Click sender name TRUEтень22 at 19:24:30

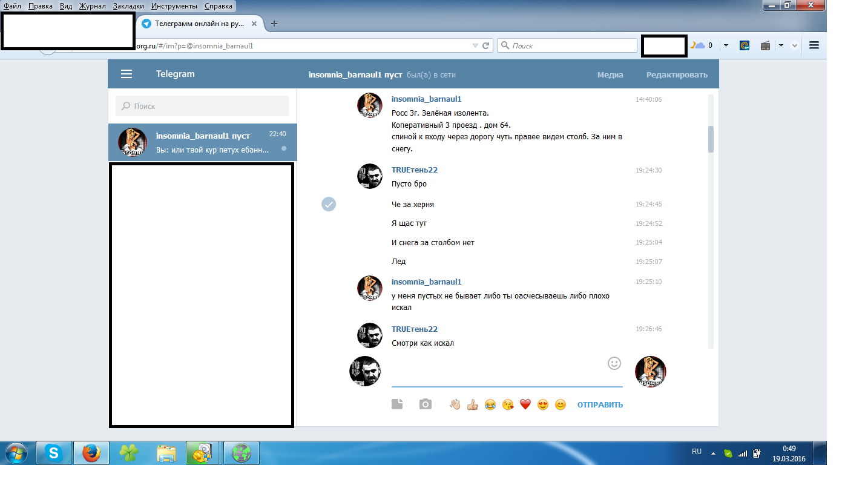pyautogui.click(x=415, y=170)
